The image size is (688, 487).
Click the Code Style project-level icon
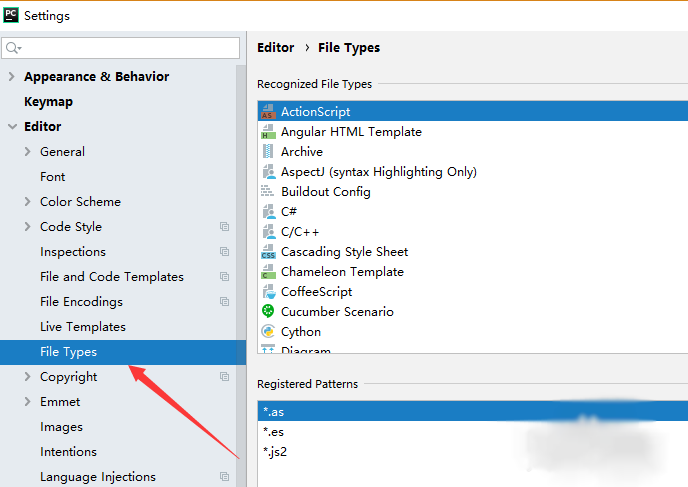[x=225, y=227]
